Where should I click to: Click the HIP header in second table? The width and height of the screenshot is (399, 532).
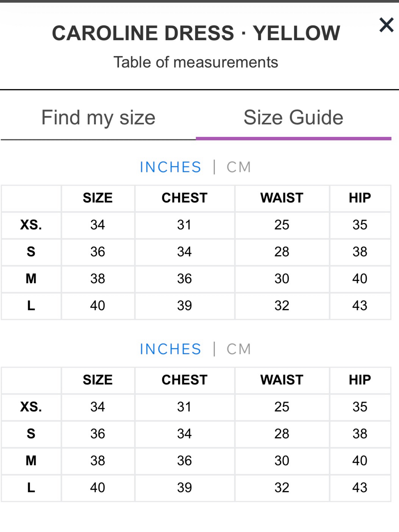[360, 380]
